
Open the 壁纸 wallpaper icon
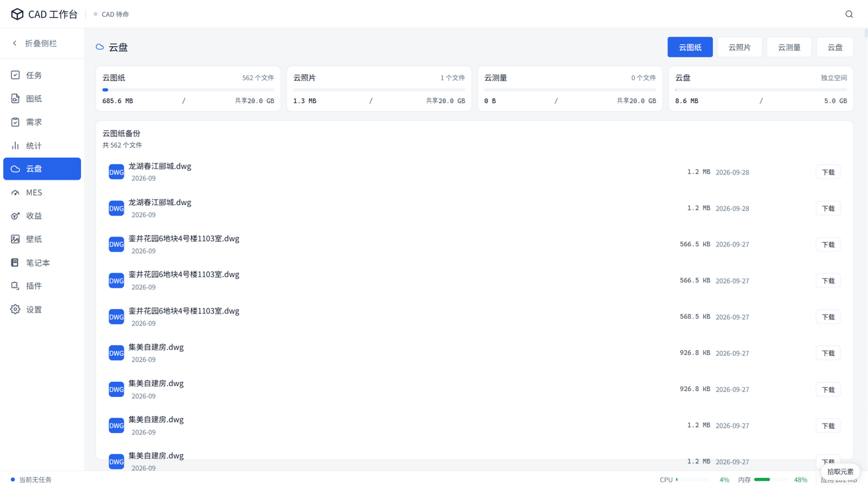point(15,239)
